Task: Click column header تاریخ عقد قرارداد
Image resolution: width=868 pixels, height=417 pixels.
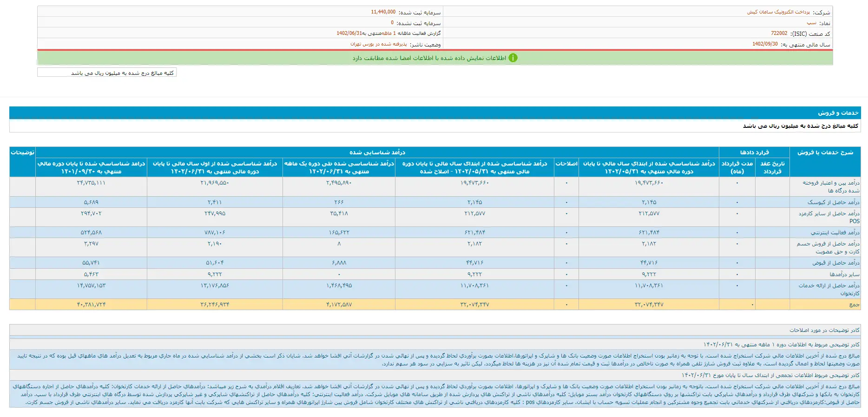Action: pyautogui.click(x=772, y=167)
